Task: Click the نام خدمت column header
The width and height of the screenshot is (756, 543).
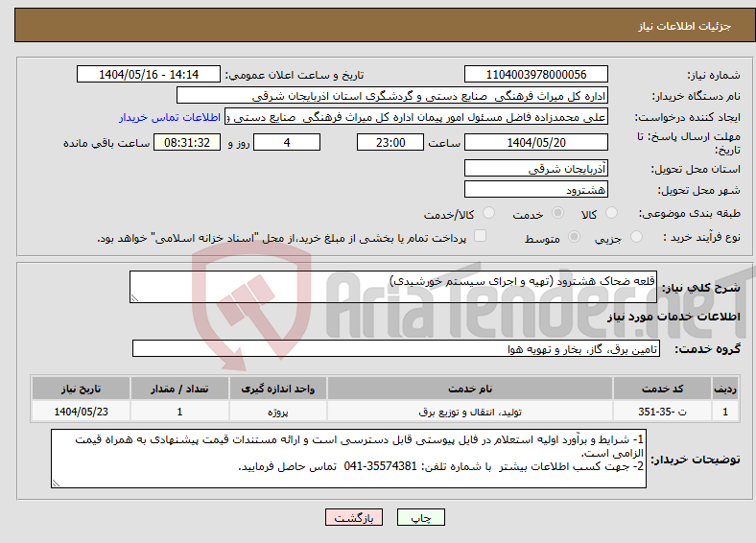Action: [469, 389]
